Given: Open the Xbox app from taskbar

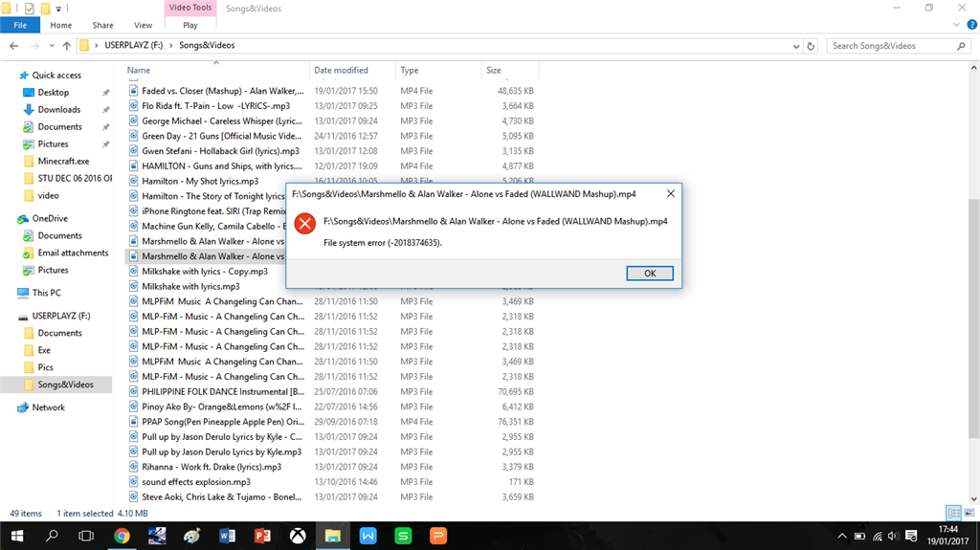Looking at the screenshot, I should coord(298,536).
